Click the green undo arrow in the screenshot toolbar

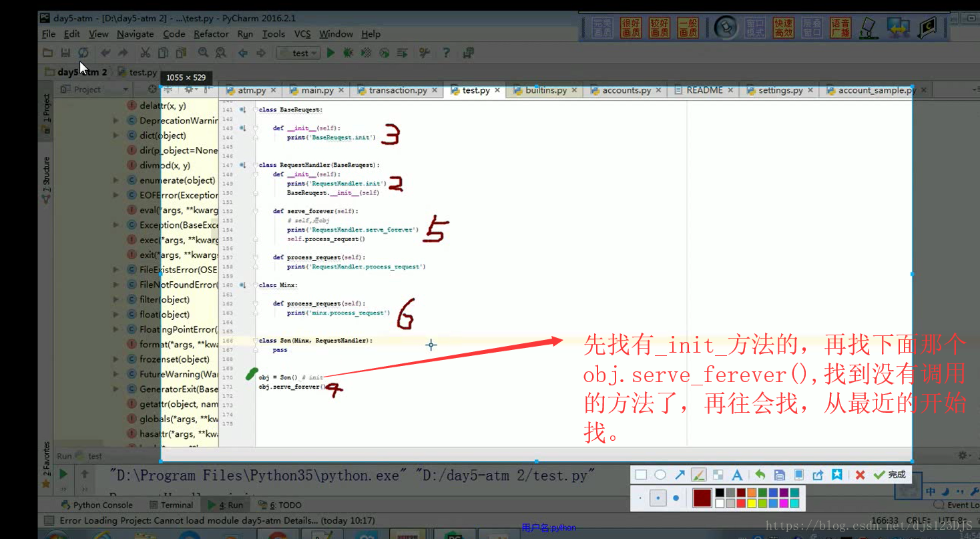tap(760, 475)
